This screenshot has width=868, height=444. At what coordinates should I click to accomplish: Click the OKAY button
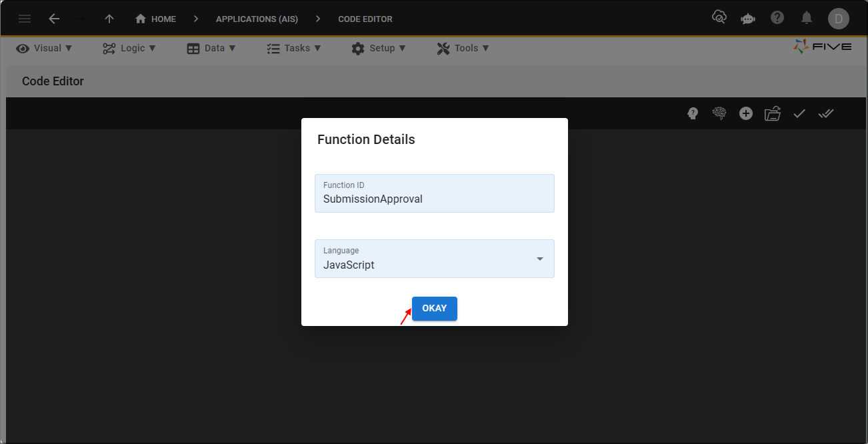[x=434, y=308]
